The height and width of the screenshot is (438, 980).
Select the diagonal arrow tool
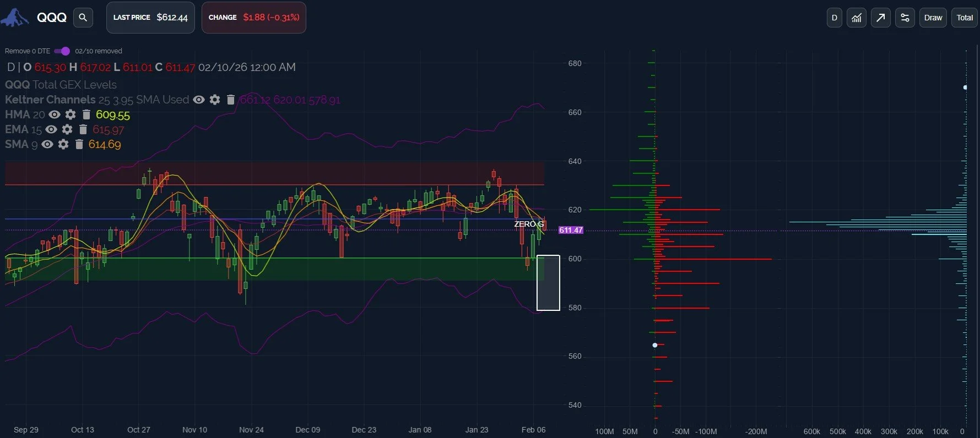(880, 18)
